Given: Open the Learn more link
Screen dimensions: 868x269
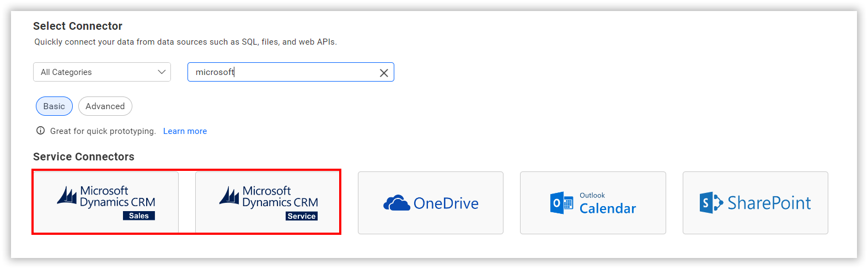Looking at the screenshot, I should pyautogui.click(x=185, y=131).
